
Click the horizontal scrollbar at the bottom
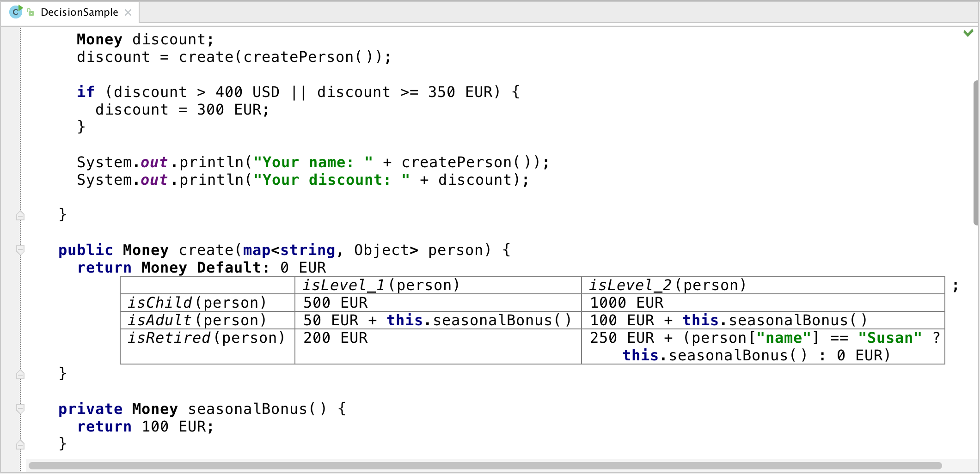tap(485, 466)
